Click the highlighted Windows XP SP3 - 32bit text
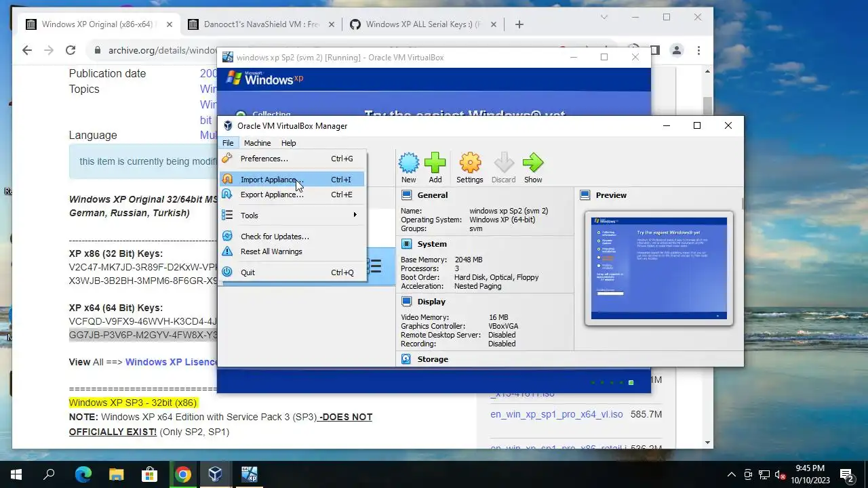 (133, 403)
